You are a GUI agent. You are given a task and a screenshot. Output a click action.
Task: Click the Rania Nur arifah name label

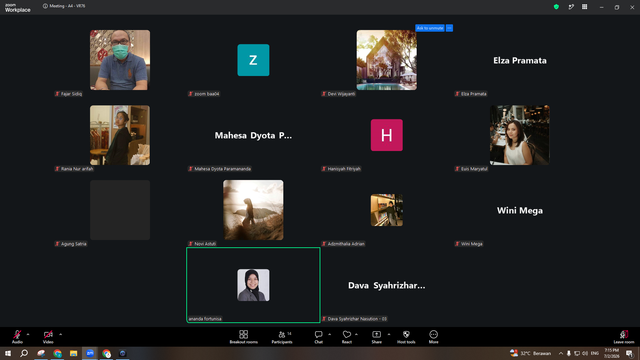[77, 169]
